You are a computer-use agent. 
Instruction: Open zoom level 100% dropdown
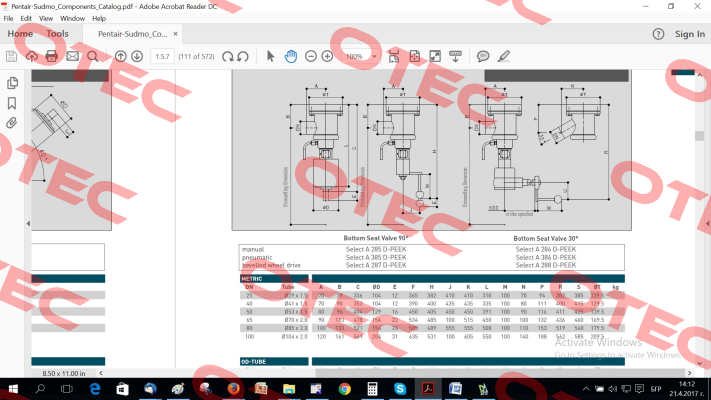pyautogui.click(x=374, y=57)
